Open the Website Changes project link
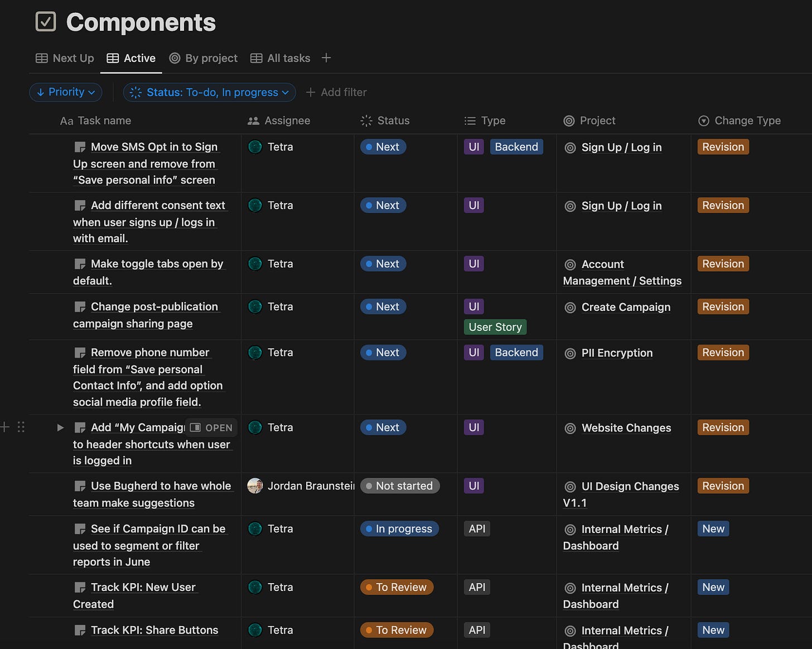Screen dimensions: 812x649 pos(626,428)
